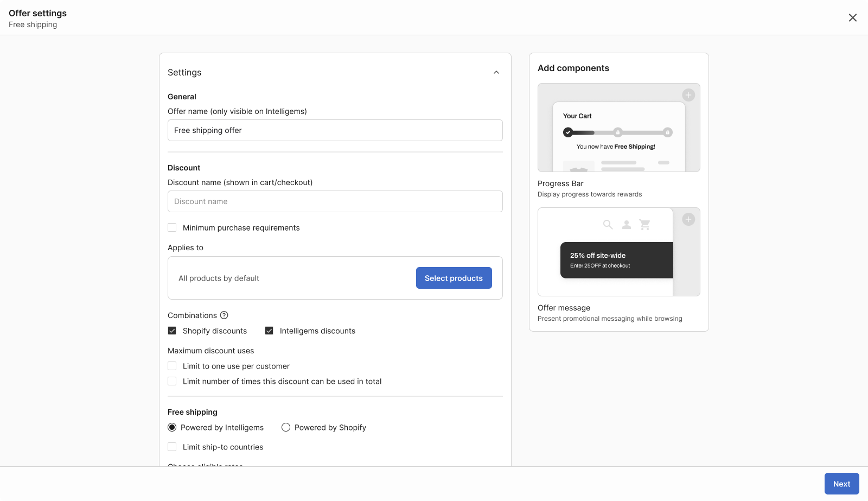Image resolution: width=868 pixels, height=501 pixels.
Task: Close the Offer settings dialog
Action: (853, 18)
